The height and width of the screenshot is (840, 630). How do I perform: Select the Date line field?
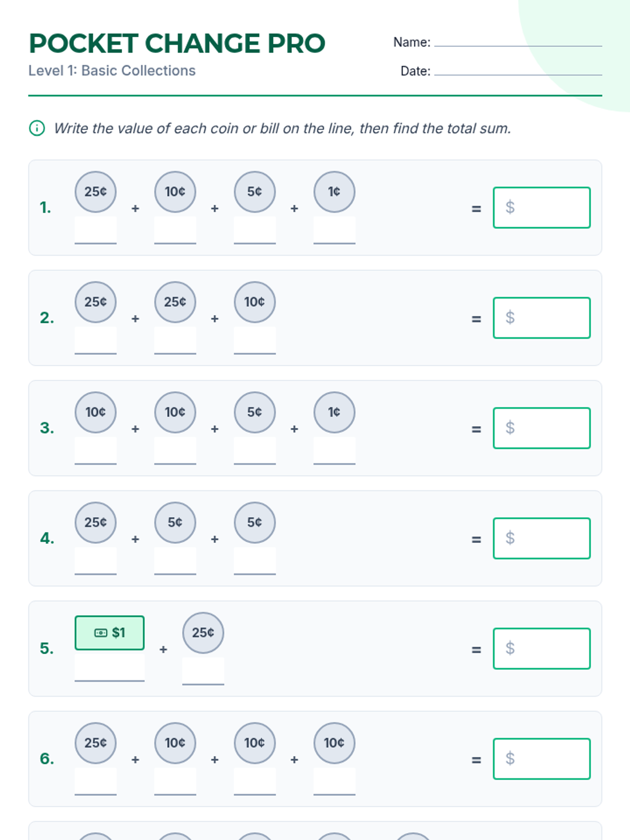tap(518, 70)
